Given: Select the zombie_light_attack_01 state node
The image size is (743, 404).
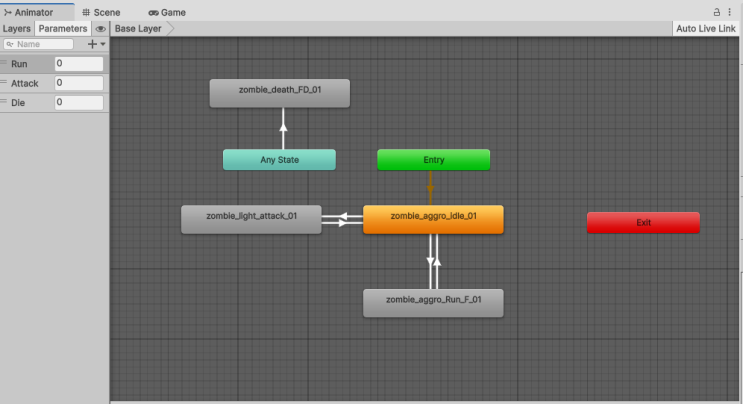Looking at the screenshot, I should 251,219.
